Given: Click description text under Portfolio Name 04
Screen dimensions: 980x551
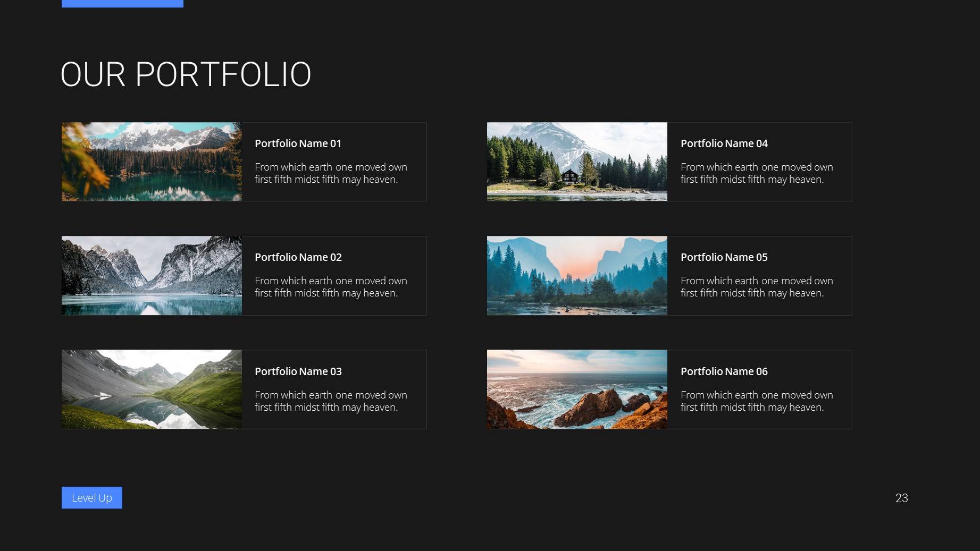Looking at the screenshot, I should tap(757, 173).
